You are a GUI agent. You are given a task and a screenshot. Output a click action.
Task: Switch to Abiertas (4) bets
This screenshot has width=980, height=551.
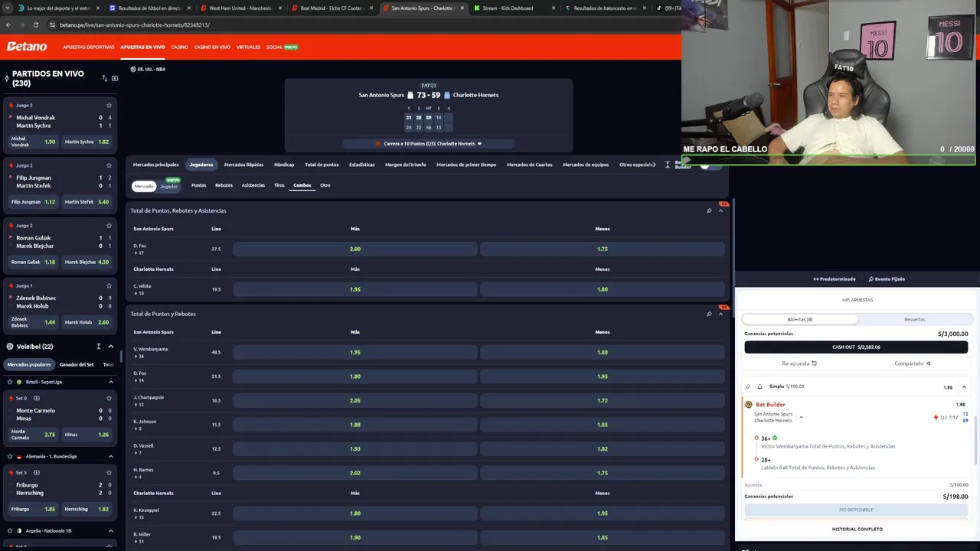[x=800, y=319]
